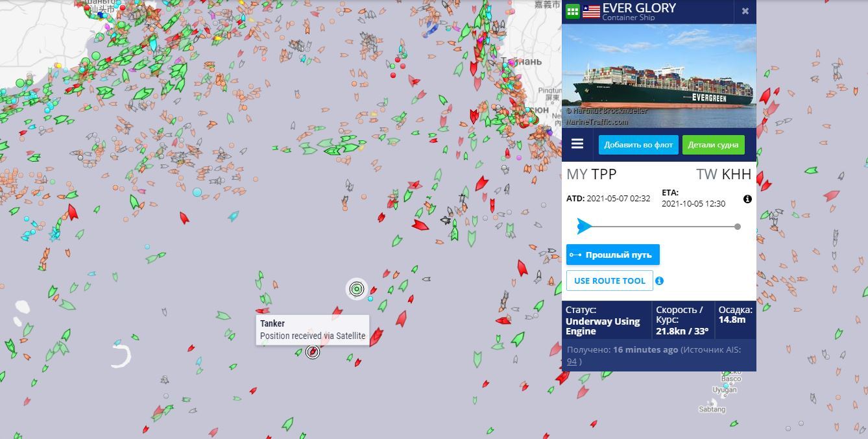Click the TW KHH destination port label
The height and width of the screenshot is (439, 868).
pyautogui.click(x=724, y=174)
